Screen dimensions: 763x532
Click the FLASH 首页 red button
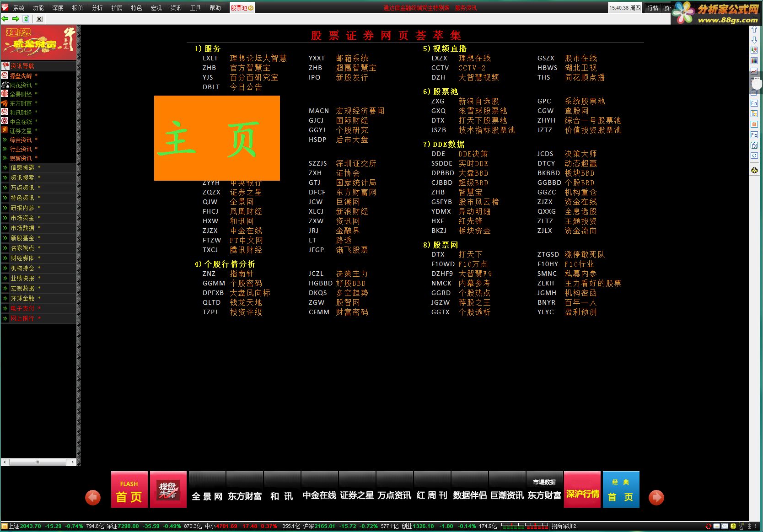(x=129, y=489)
